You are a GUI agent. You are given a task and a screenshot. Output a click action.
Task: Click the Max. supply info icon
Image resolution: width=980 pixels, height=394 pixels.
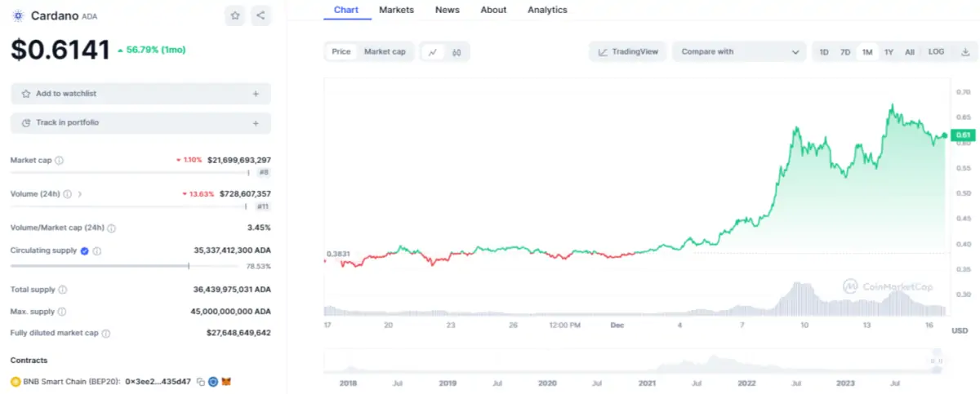click(63, 312)
